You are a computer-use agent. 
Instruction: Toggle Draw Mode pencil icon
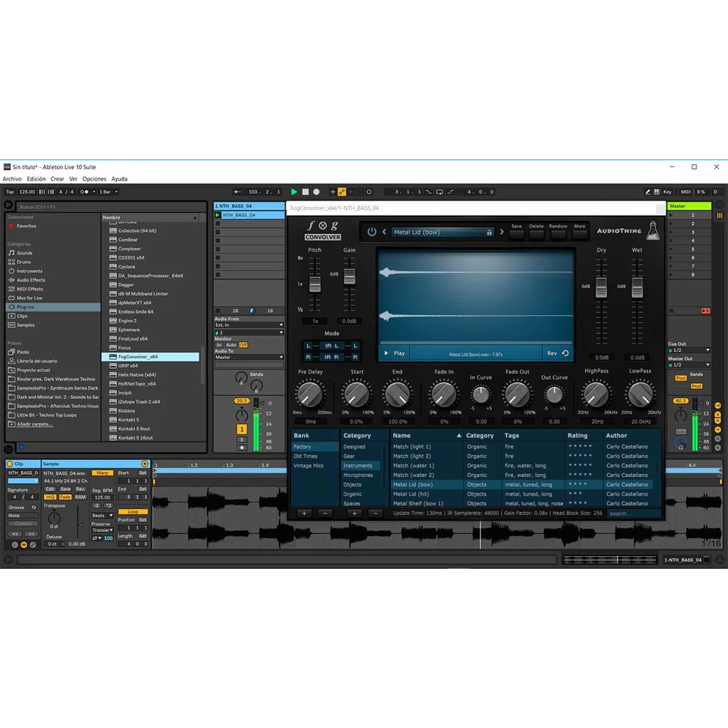(647, 192)
